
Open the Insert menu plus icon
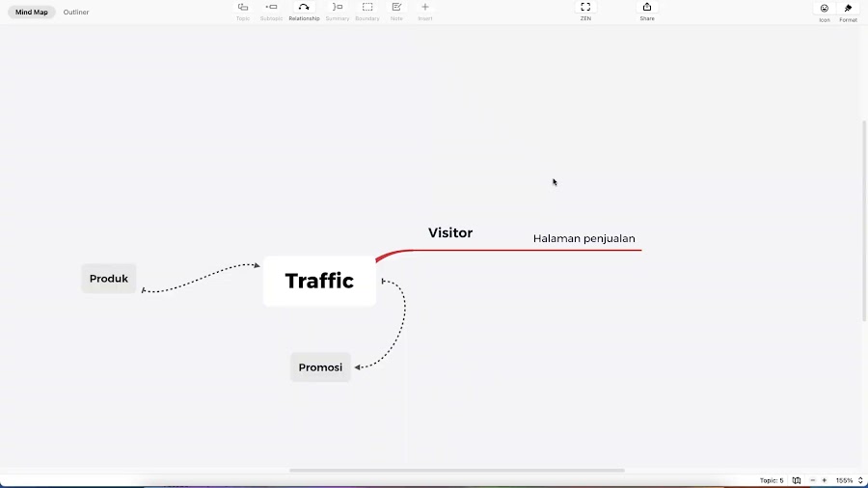425,12
